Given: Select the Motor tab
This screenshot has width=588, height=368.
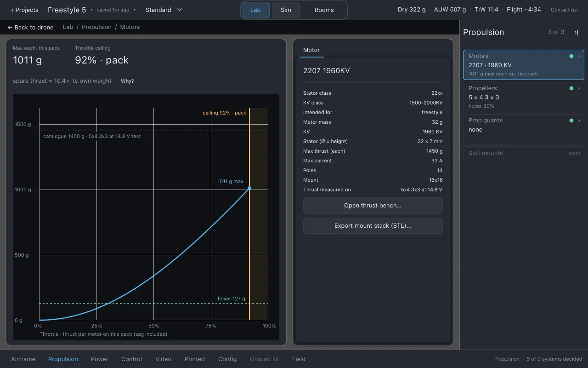Looking at the screenshot, I should (x=311, y=50).
